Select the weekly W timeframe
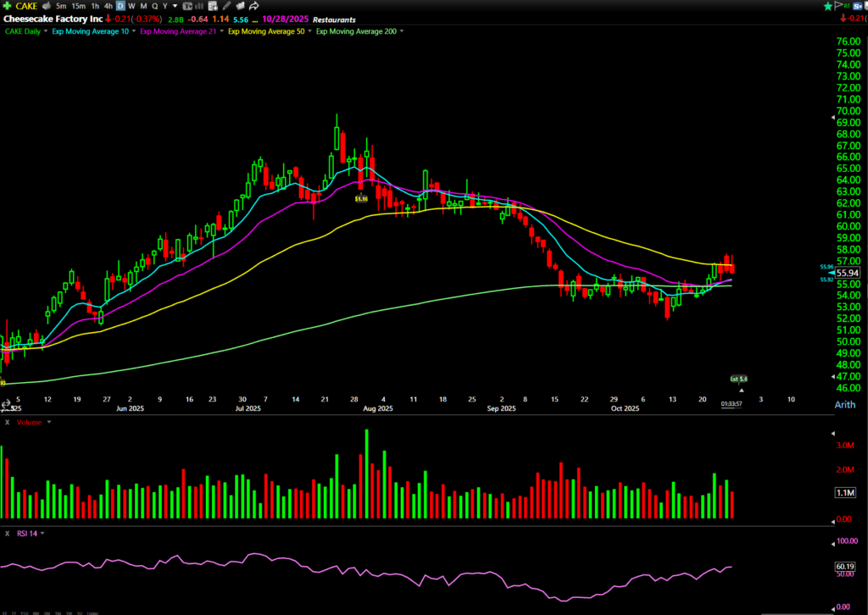The image size is (868, 615). (x=131, y=6)
